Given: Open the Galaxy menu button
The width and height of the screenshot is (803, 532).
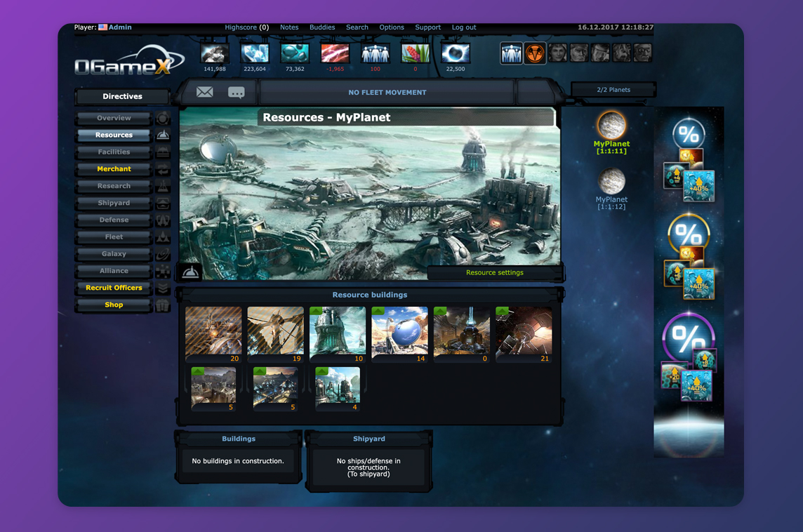Looking at the screenshot, I should pyautogui.click(x=114, y=253).
